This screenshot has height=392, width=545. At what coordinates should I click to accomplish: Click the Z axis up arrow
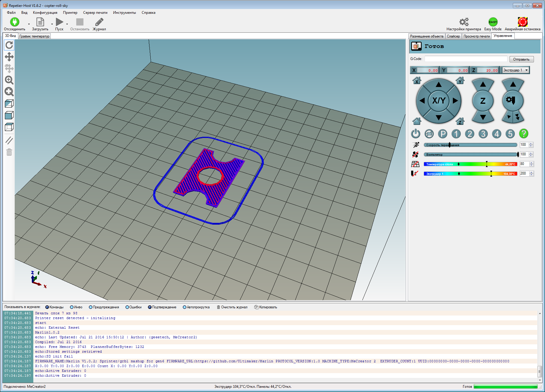coord(483,85)
